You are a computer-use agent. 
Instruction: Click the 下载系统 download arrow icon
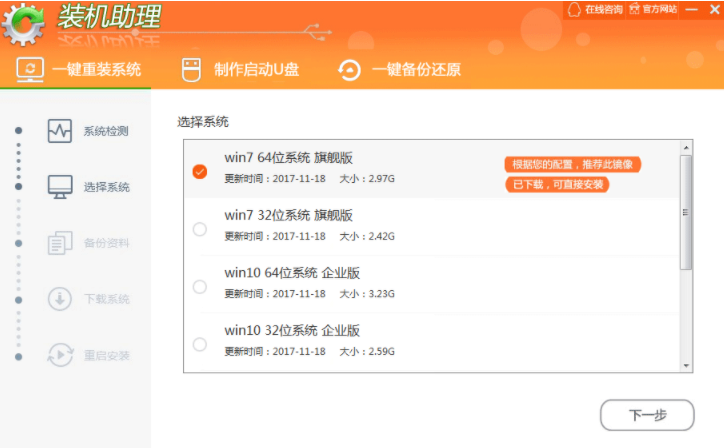tap(60, 299)
